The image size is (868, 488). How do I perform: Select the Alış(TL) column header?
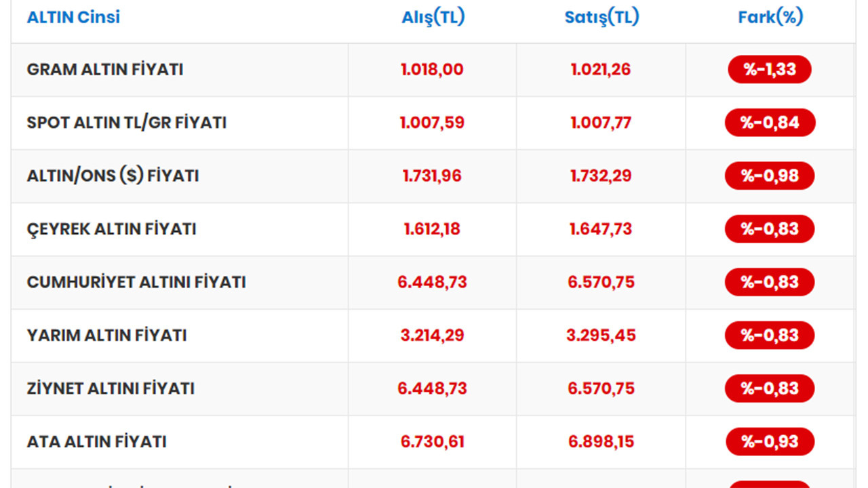coord(433,18)
